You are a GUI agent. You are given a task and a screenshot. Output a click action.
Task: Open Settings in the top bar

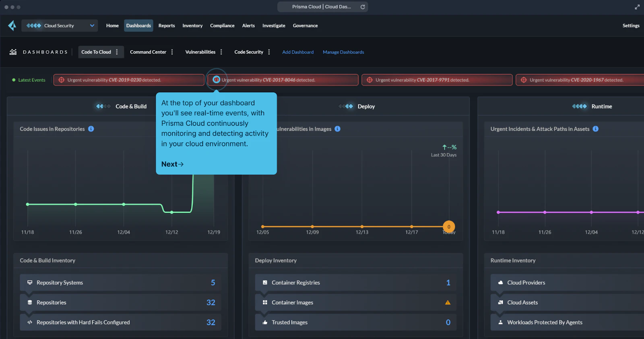pos(631,25)
